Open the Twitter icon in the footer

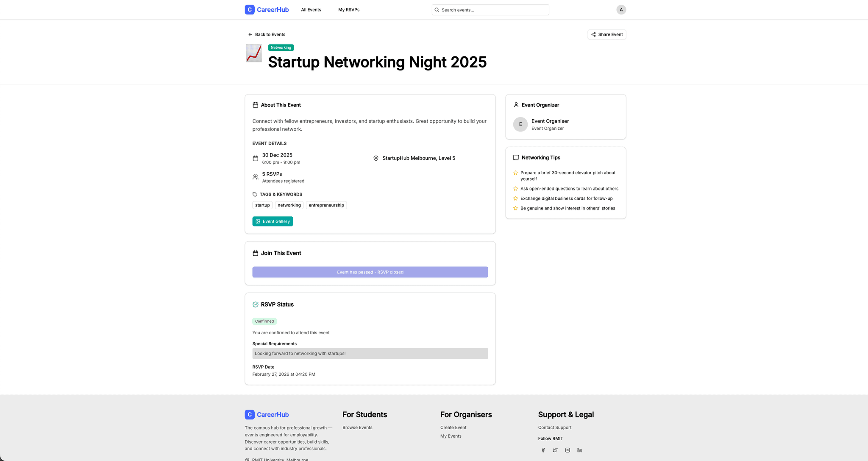(x=555, y=450)
